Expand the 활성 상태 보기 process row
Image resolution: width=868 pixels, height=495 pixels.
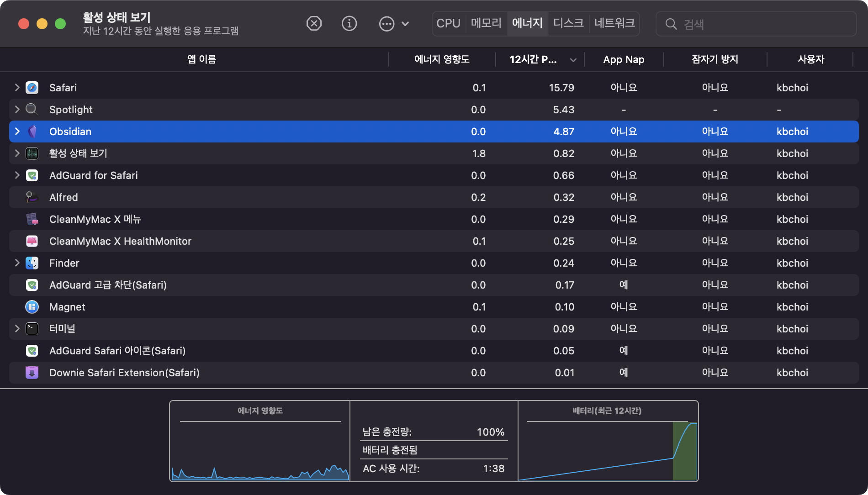pos(17,153)
